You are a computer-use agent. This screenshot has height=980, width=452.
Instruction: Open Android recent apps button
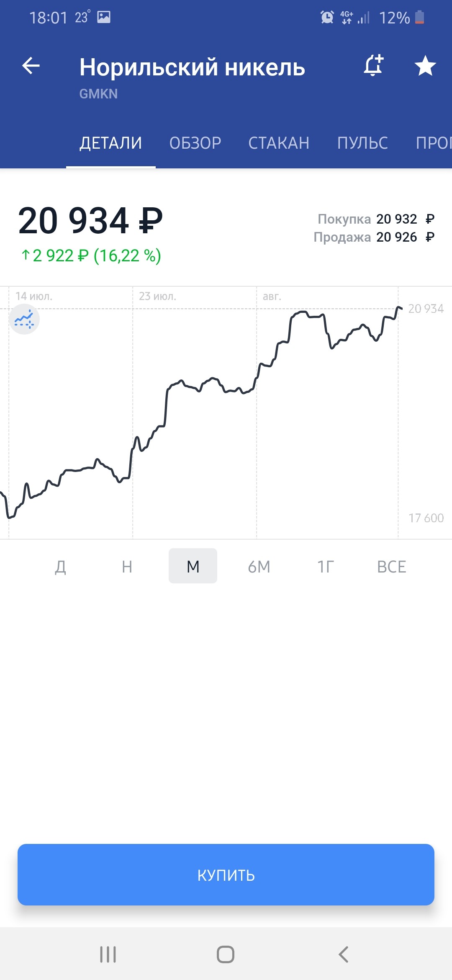[108, 954]
